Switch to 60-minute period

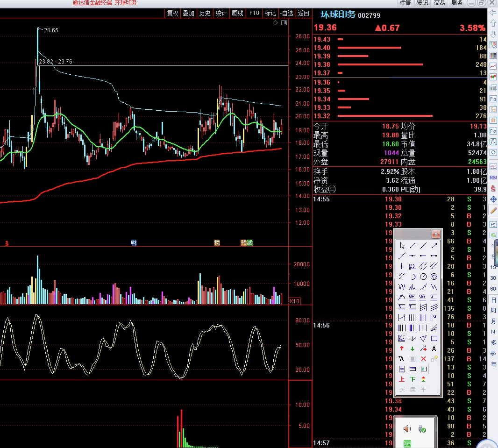click(x=493, y=289)
